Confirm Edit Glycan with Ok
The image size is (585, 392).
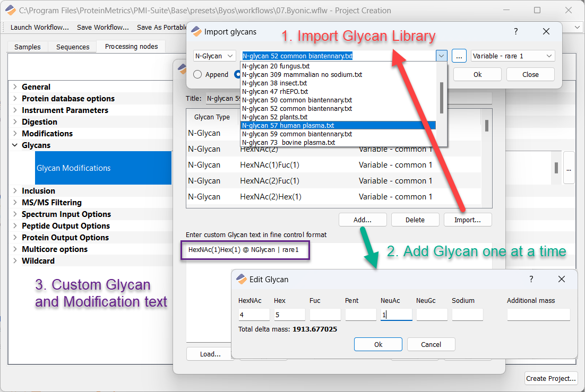[x=378, y=344]
